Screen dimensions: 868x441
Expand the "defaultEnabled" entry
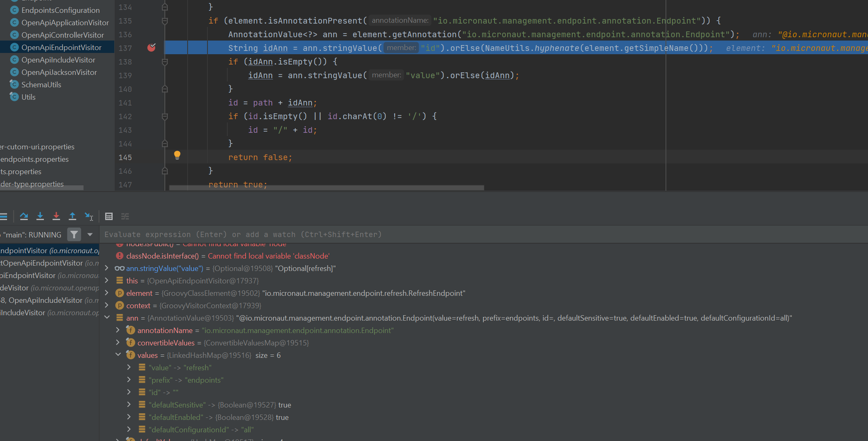(129, 417)
